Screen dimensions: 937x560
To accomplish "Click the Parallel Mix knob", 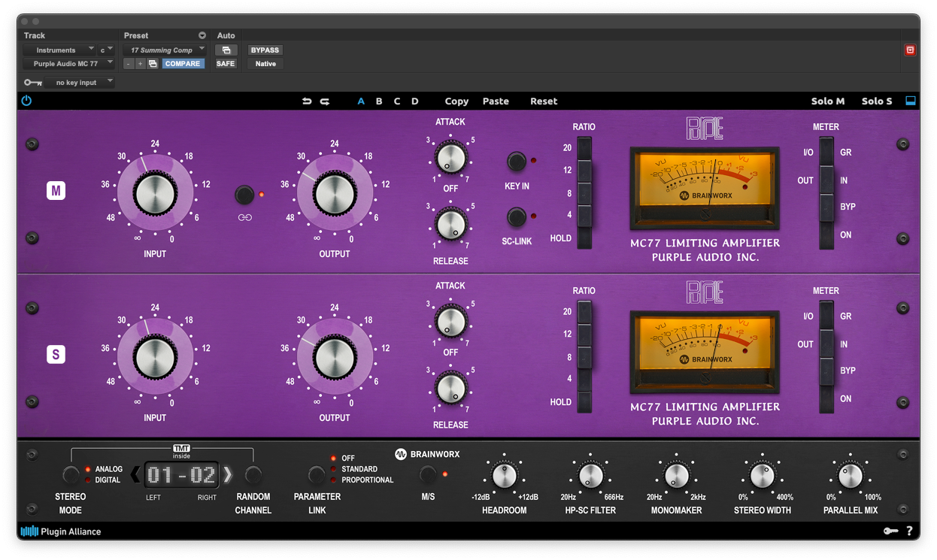I will pos(851,476).
